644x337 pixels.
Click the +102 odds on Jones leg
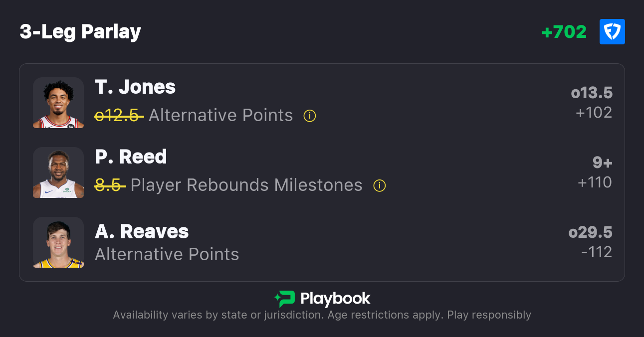[x=594, y=113]
